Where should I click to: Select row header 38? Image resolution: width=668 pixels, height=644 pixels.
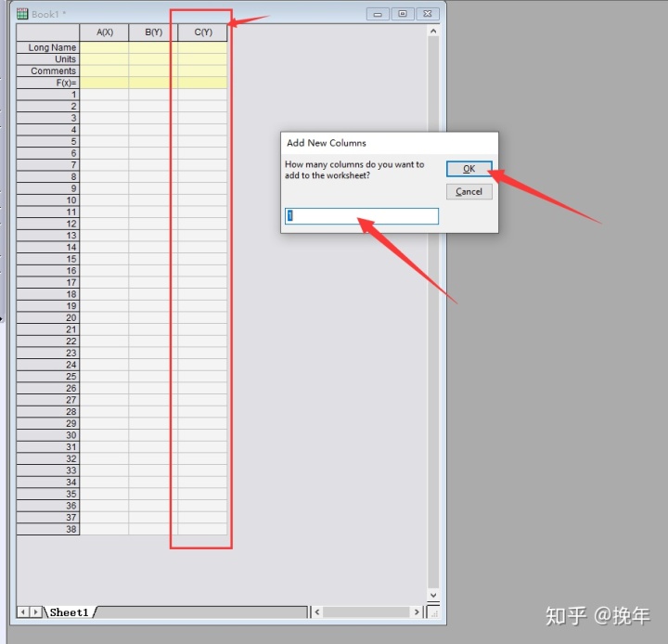point(47,529)
